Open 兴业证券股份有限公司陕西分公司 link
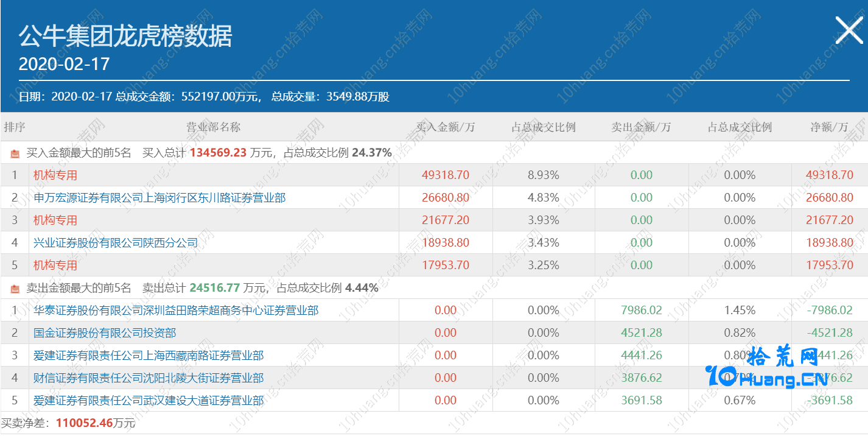 116,243
